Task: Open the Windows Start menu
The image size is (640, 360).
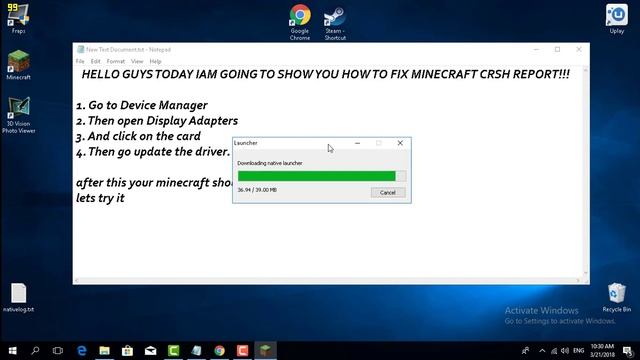Action: (x=13, y=351)
